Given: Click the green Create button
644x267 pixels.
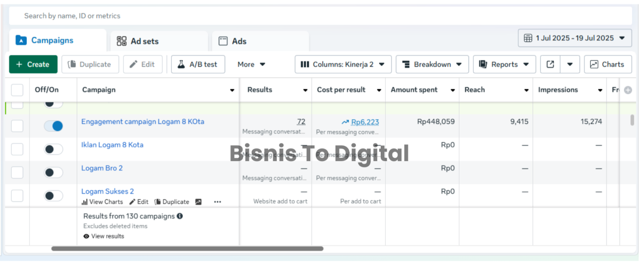Looking at the screenshot, I should [33, 64].
